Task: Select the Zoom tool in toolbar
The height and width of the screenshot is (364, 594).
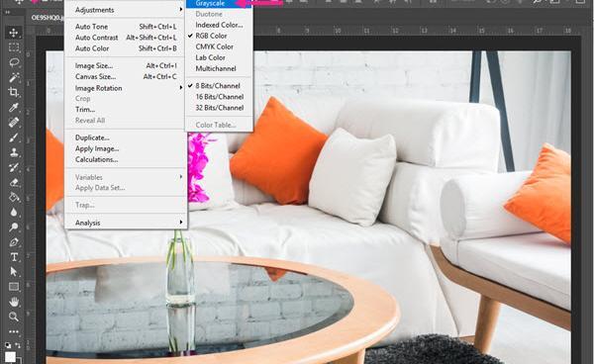Action: point(14,317)
